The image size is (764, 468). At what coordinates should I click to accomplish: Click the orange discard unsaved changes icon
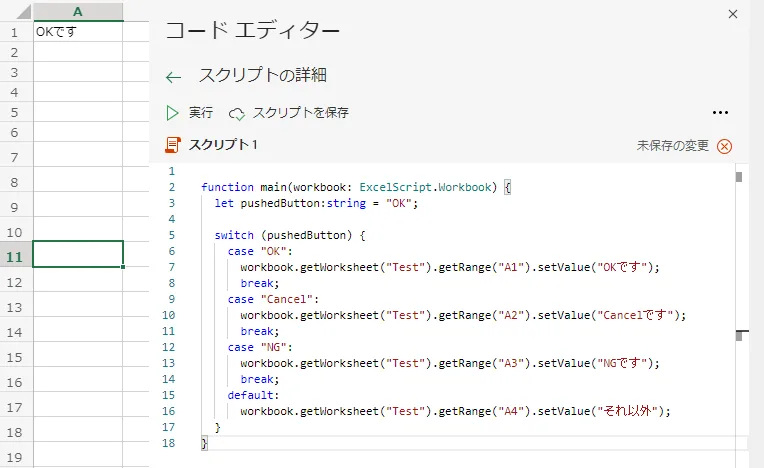(x=725, y=146)
